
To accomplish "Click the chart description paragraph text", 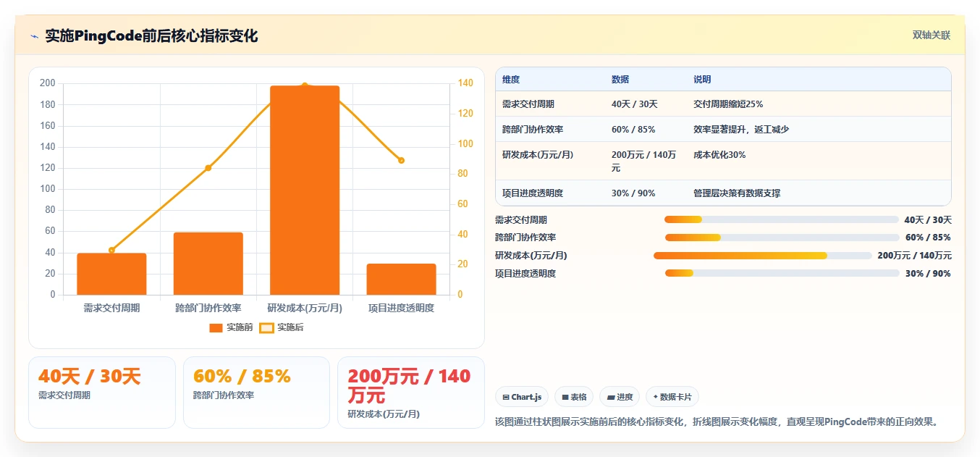I will (x=719, y=422).
